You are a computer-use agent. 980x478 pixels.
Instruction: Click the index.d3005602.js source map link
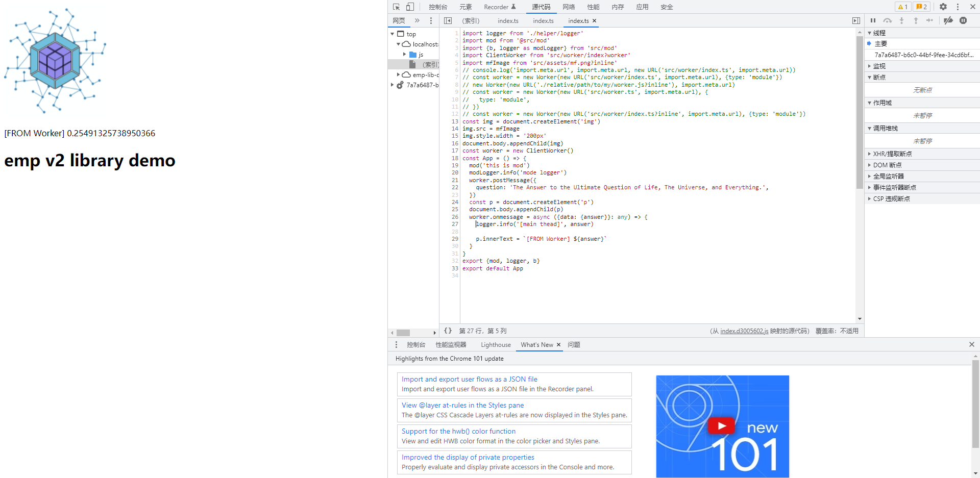[744, 331]
